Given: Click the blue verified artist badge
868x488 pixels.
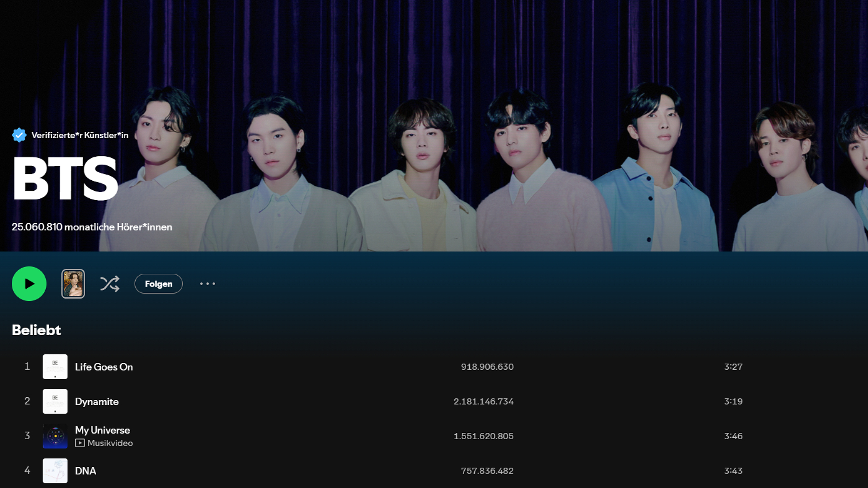Looking at the screenshot, I should pyautogui.click(x=19, y=135).
